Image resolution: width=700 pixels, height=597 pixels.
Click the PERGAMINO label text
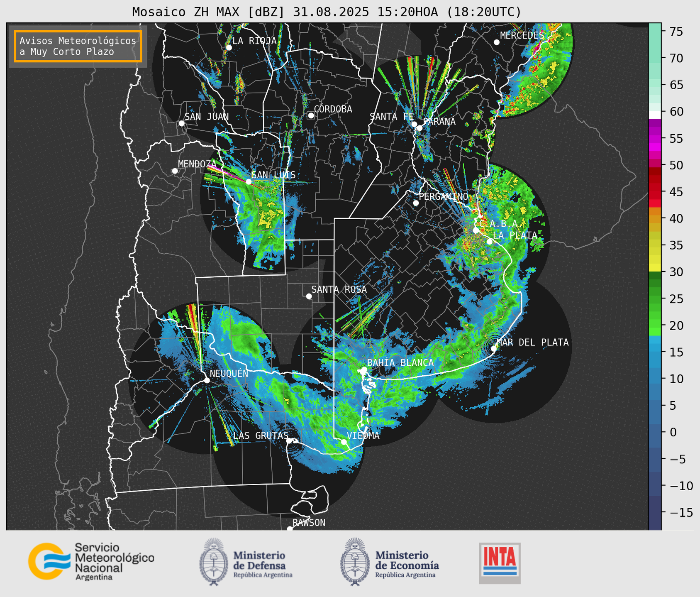coord(444,196)
